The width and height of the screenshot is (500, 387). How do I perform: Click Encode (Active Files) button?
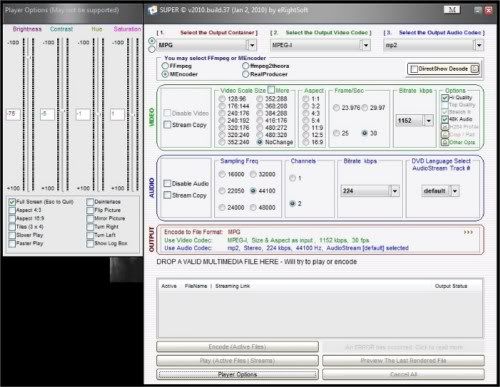tap(237, 347)
